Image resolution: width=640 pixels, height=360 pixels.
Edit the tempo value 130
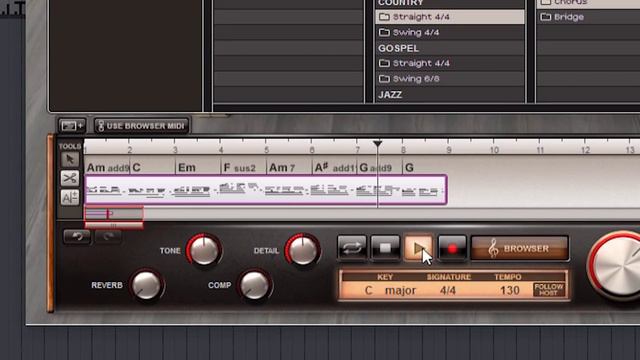pos(509,290)
